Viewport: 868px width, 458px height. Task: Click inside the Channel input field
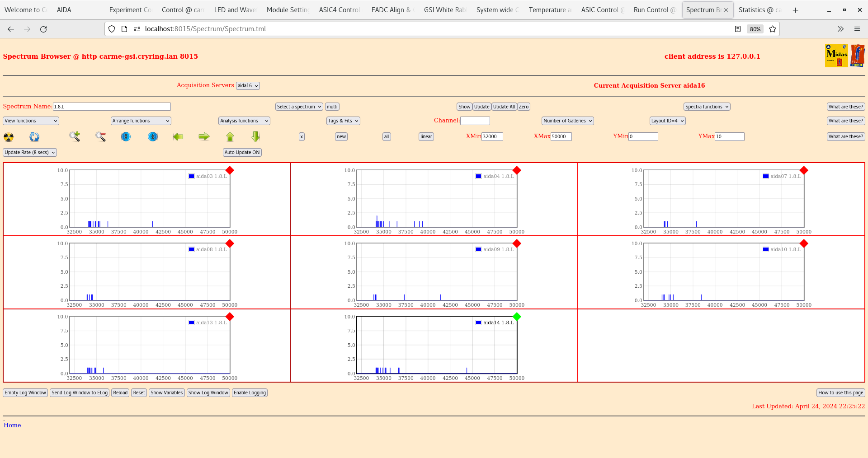click(x=475, y=121)
